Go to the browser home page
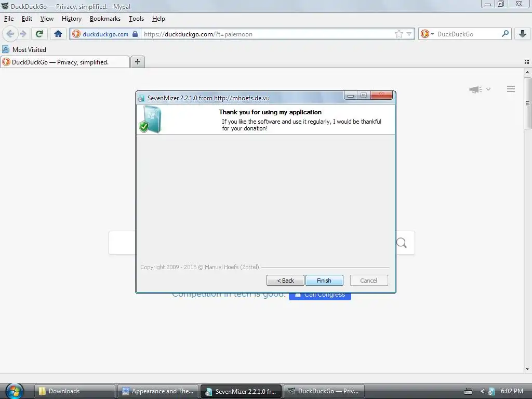 58,34
